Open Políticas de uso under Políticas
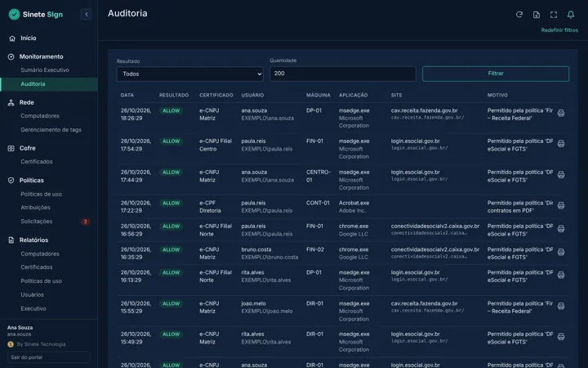 [42, 194]
